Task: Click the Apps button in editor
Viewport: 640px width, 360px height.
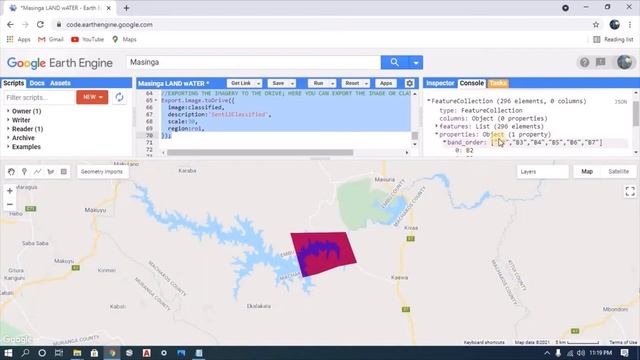Action: 386,83
